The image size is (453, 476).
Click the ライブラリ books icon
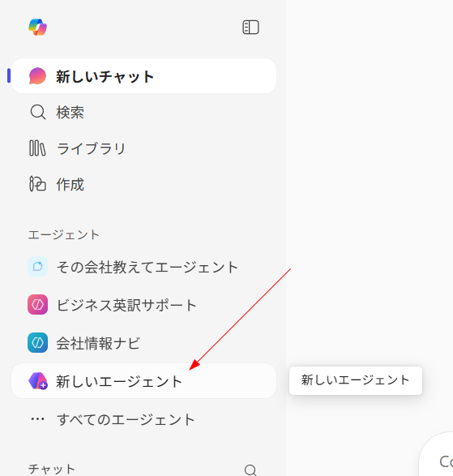pos(37,148)
